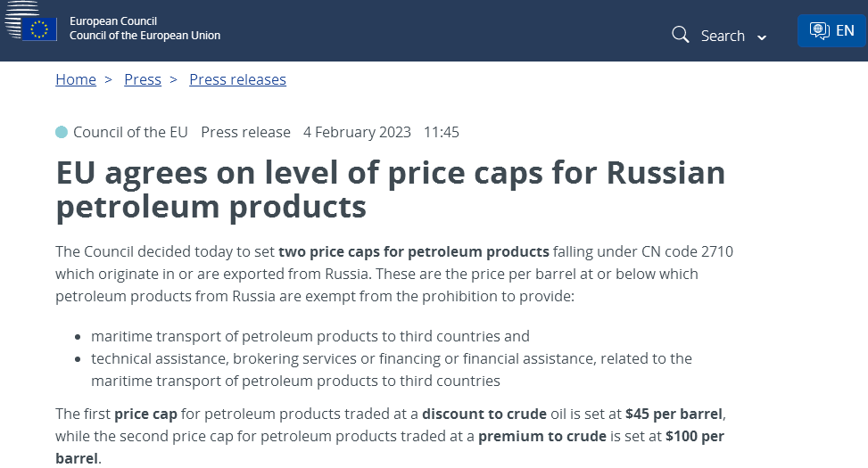Click the Council of the EU label
868x468 pixels.
[130, 132]
